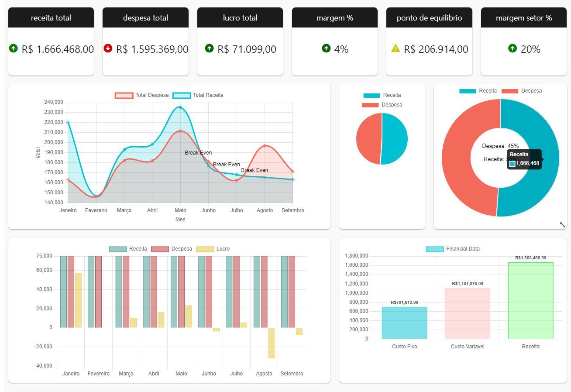This screenshot has height=392, width=571.
Task: Click the Custo Variavel axis label
Action: 468,347
